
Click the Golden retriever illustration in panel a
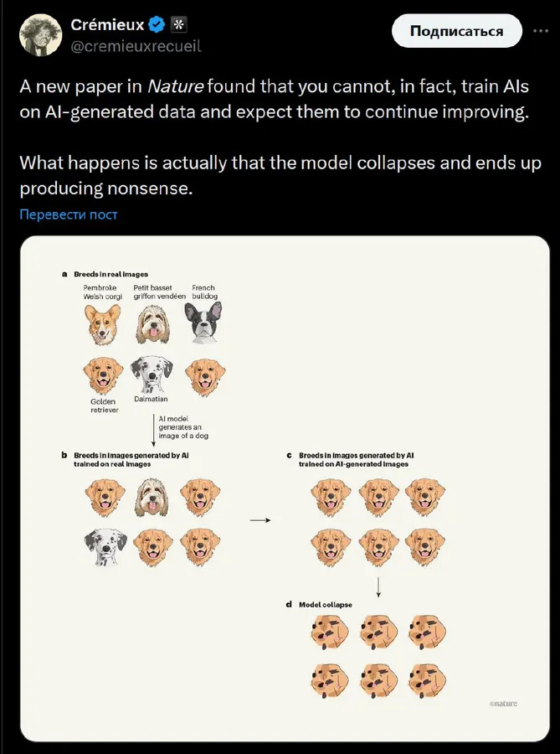103,375
